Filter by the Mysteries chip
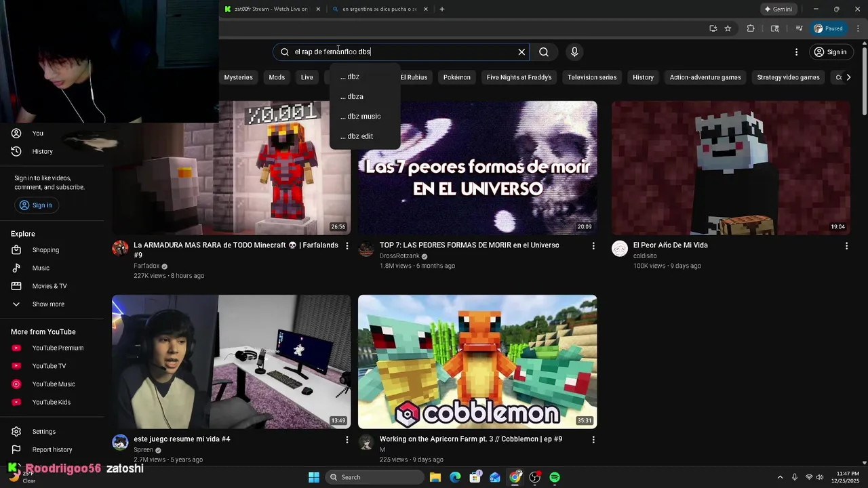This screenshot has width=868, height=488. pyautogui.click(x=238, y=77)
